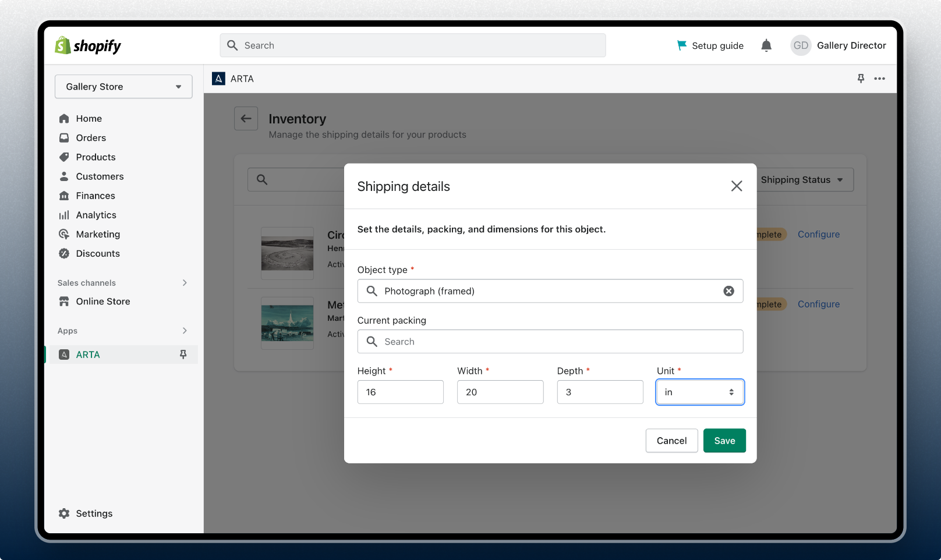
Task: Click the notification bell icon
Action: [766, 45]
